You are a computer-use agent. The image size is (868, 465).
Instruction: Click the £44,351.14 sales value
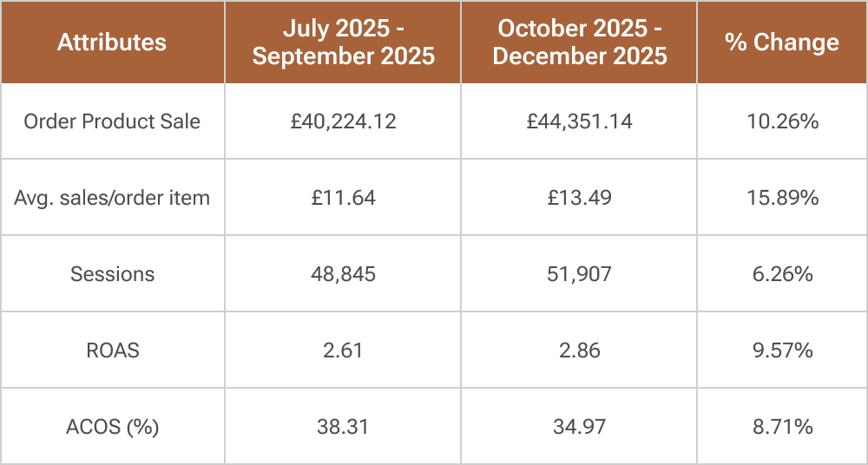[579, 121]
